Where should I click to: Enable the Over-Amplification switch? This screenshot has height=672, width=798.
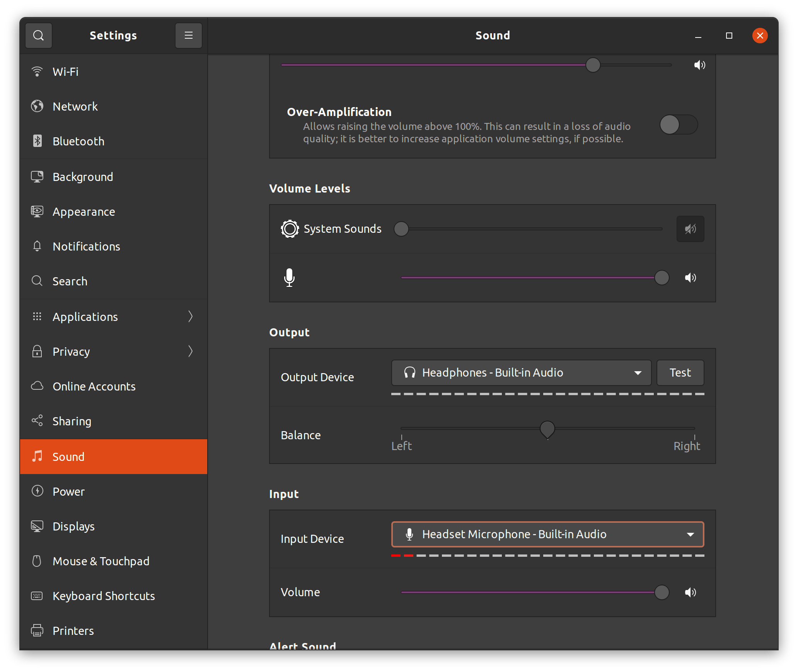click(679, 125)
